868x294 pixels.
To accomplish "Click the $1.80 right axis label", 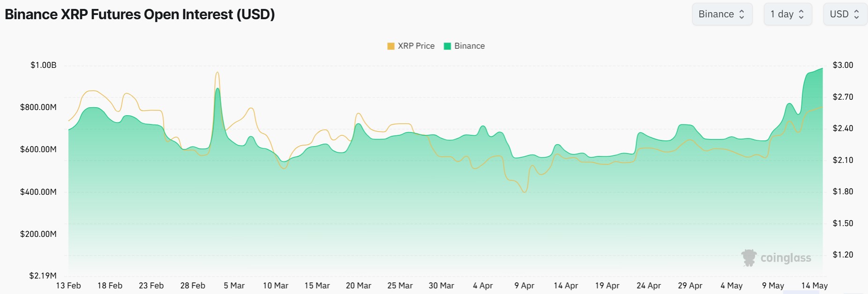I will [x=843, y=191].
